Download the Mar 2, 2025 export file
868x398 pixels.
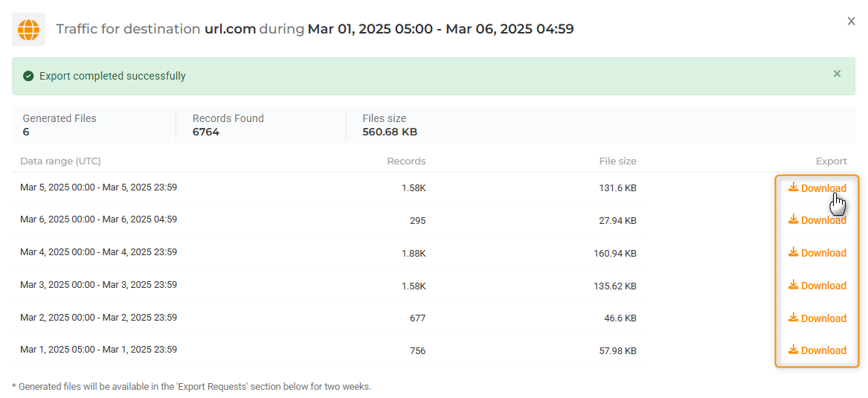[817, 318]
